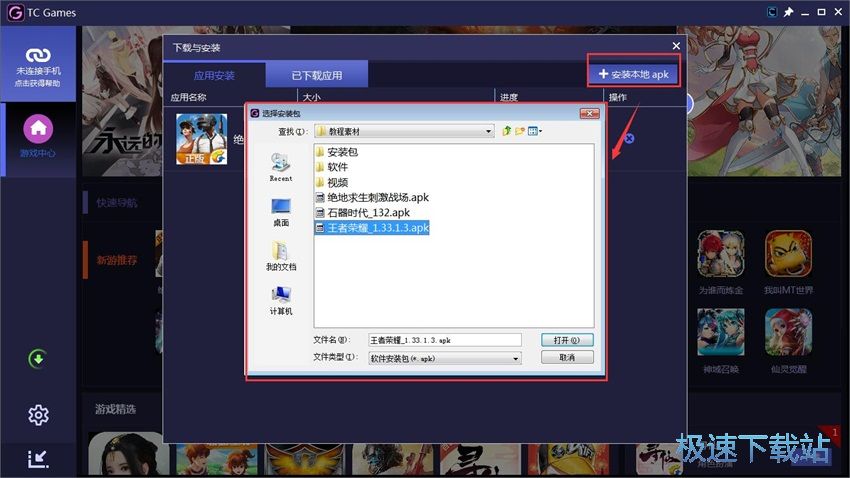Go up one folder level icon
Screen dimensions: 850x478
point(507,131)
